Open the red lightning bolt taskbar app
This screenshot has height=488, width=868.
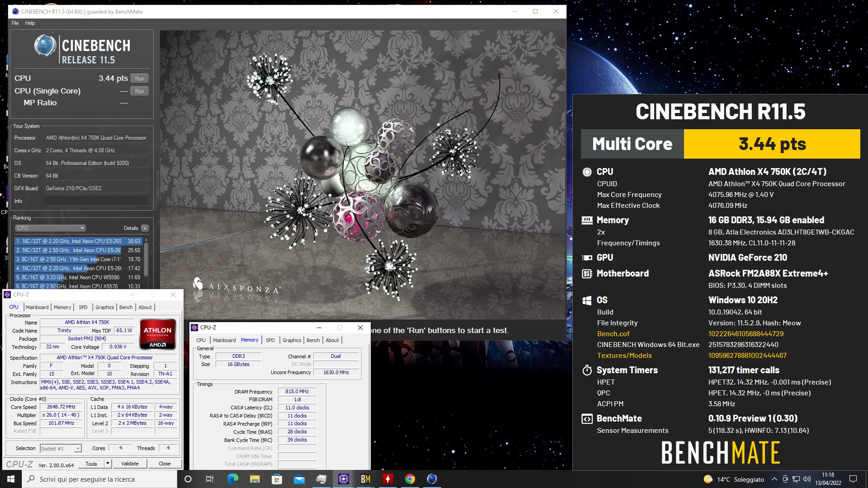(x=387, y=479)
